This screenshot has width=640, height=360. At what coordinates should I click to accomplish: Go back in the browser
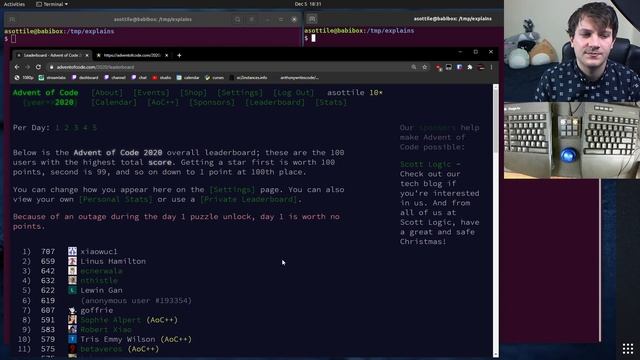coord(17,67)
